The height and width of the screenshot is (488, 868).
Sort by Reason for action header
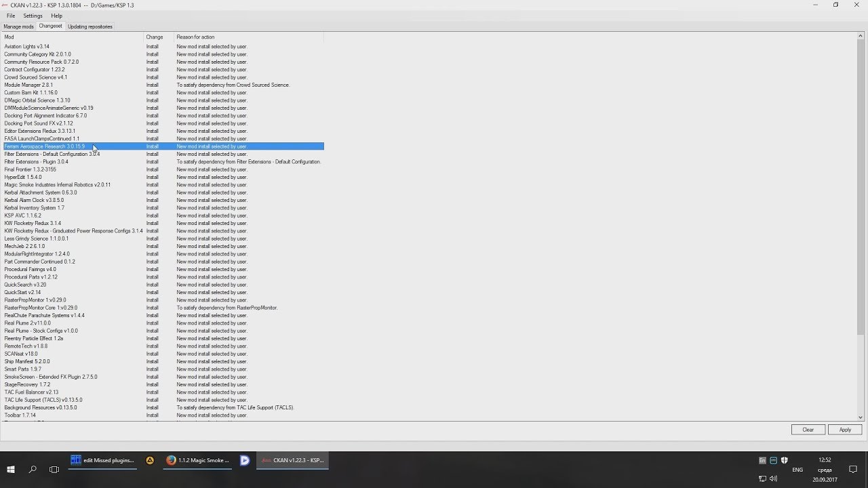pos(249,37)
